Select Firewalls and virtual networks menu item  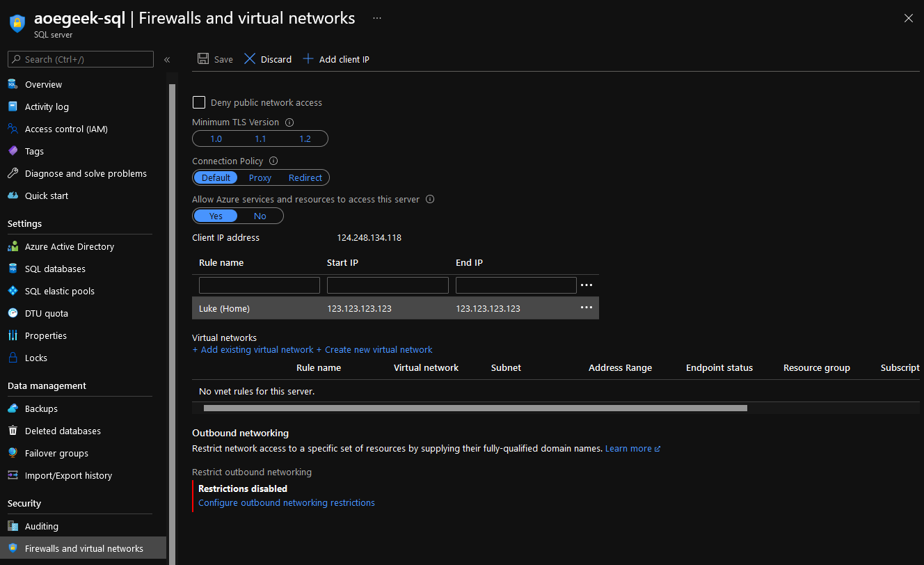tap(83, 548)
